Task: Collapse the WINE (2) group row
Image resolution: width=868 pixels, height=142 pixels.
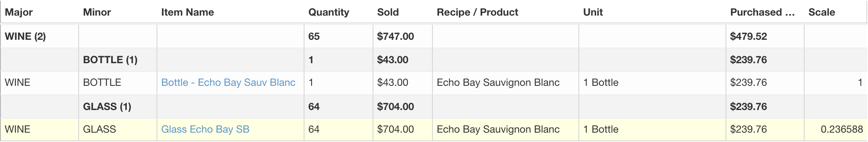Action: pos(25,36)
